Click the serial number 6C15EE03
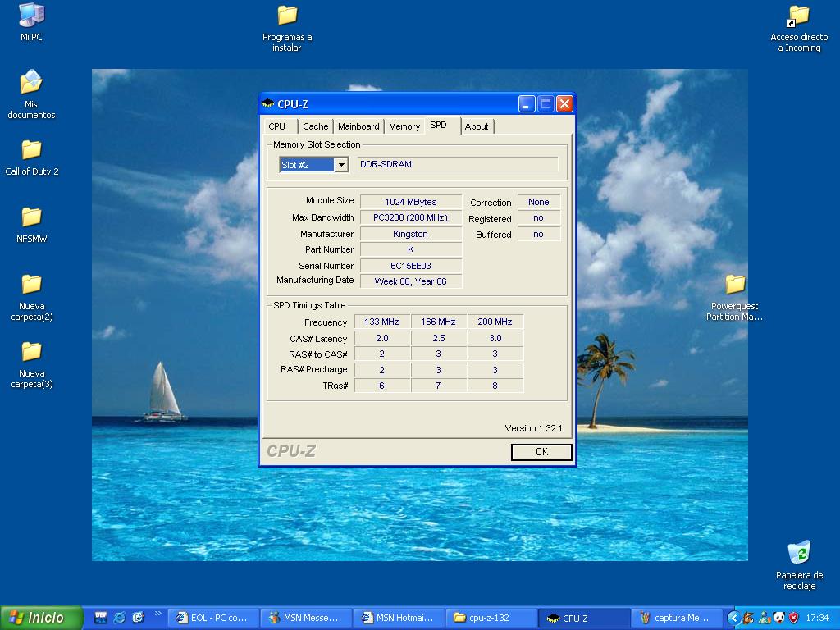840x630 pixels. click(411, 266)
